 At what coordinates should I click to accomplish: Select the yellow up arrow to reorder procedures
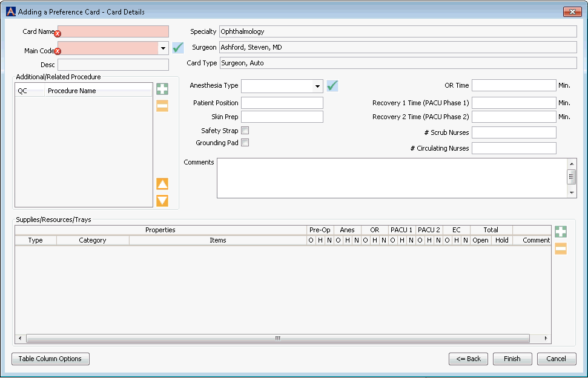(x=162, y=184)
